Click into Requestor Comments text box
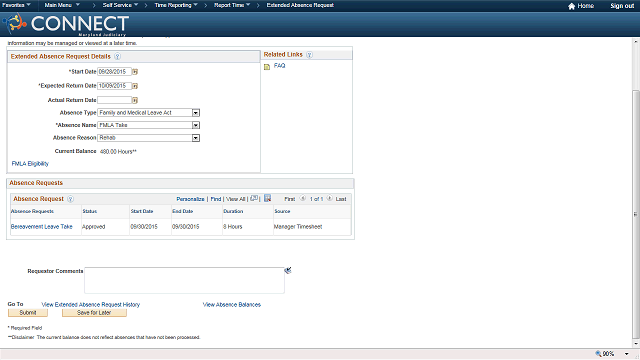The height and width of the screenshot is (360, 640). click(x=184, y=280)
